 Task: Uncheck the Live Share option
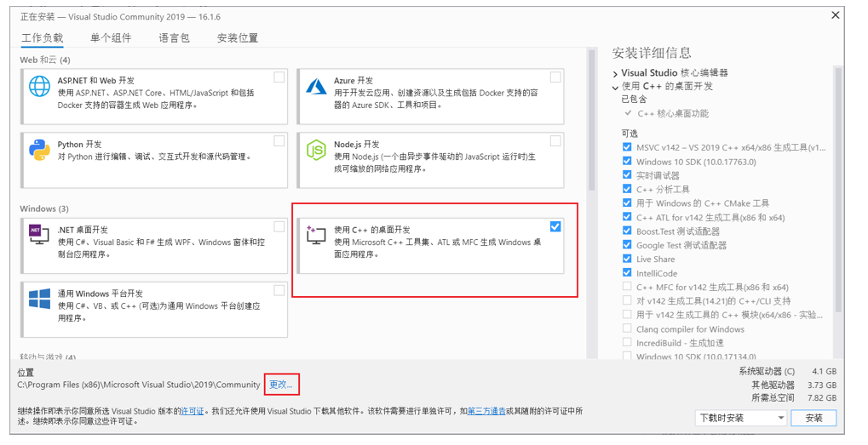[x=627, y=258]
